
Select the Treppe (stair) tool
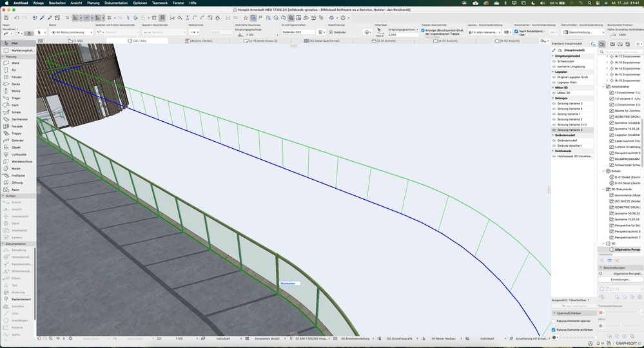[x=16, y=133]
